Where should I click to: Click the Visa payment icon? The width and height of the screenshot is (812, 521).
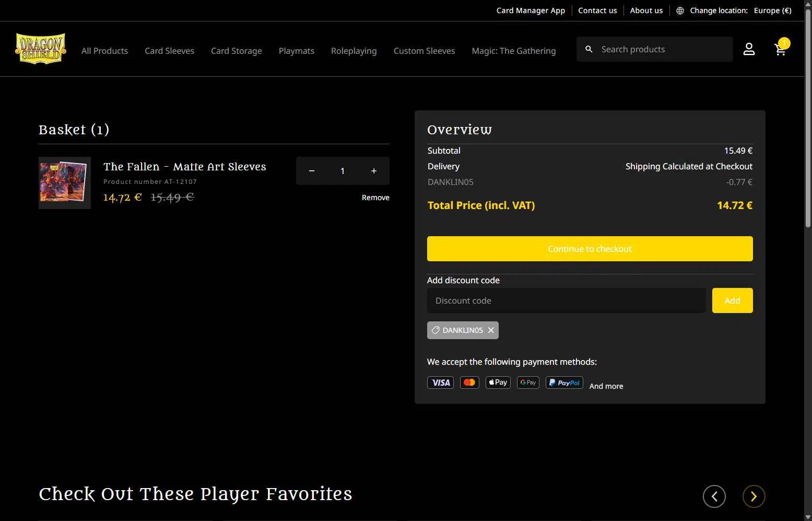441,383
